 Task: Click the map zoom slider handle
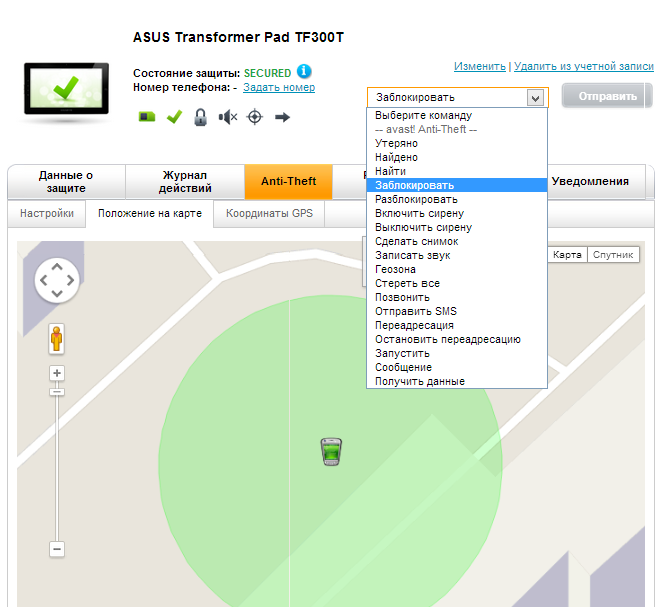coord(57,392)
